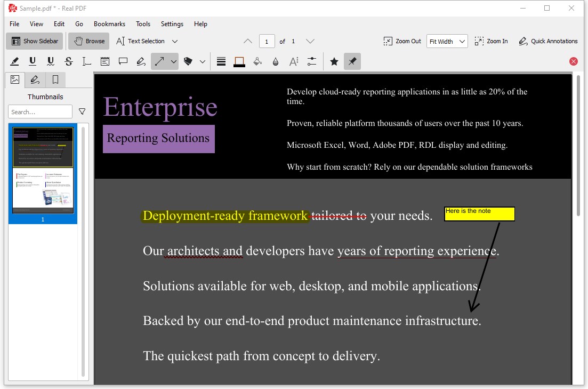Select the Highlighter annotation tool
The height and width of the screenshot is (389, 588).
point(14,61)
